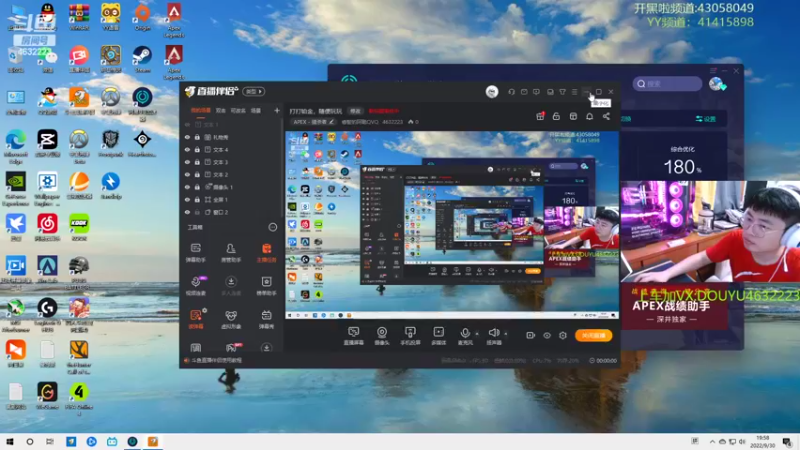The image size is (800, 450).
Task: Mute the 麦克风 microphone
Action: click(465, 336)
